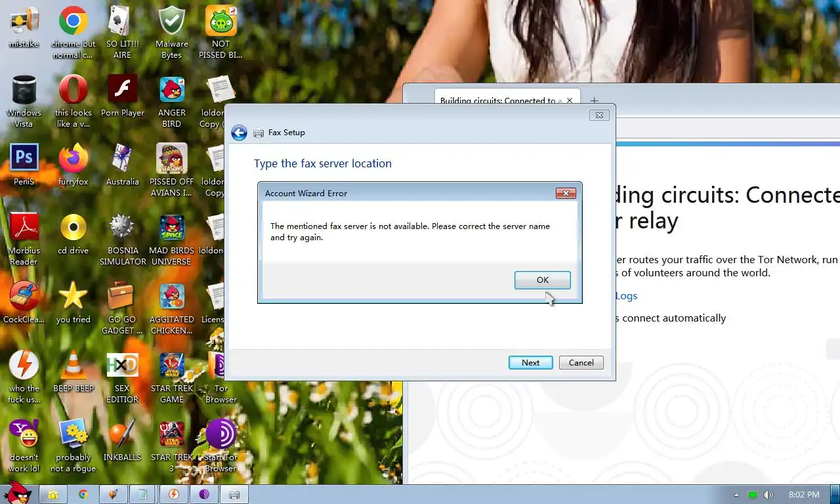
Task: Go back using the Fax Setup arrow
Action: coord(239,133)
